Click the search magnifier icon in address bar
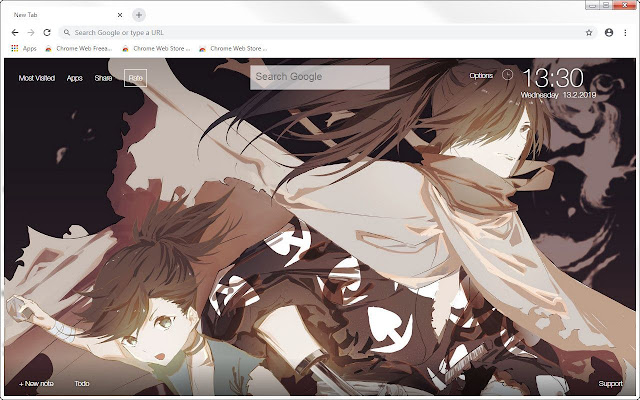 [x=67, y=32]
